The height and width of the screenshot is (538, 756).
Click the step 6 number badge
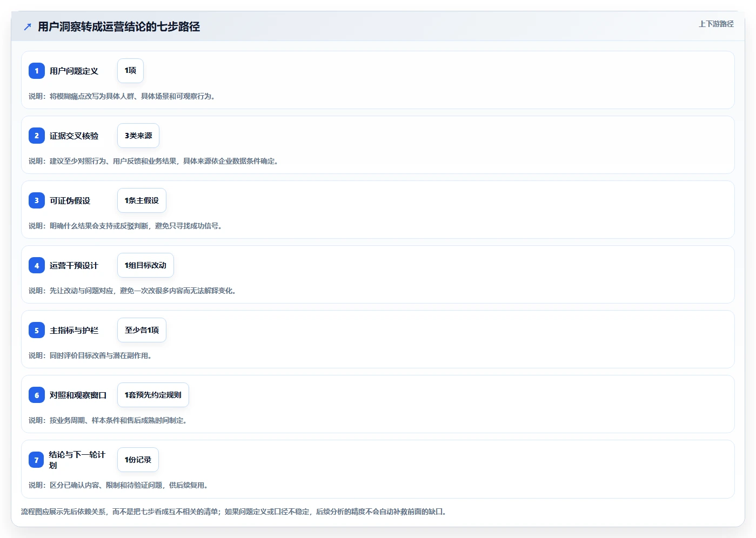37,395
